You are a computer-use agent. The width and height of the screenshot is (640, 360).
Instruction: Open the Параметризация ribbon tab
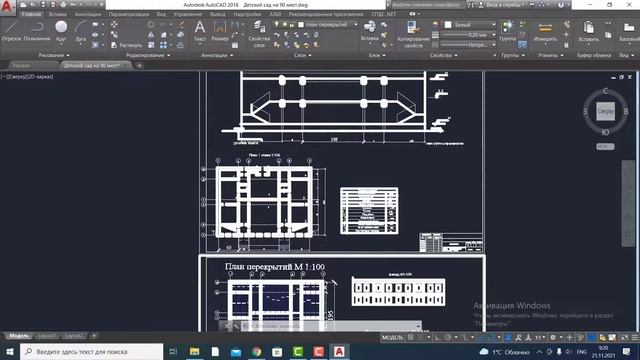pos(129,14)
